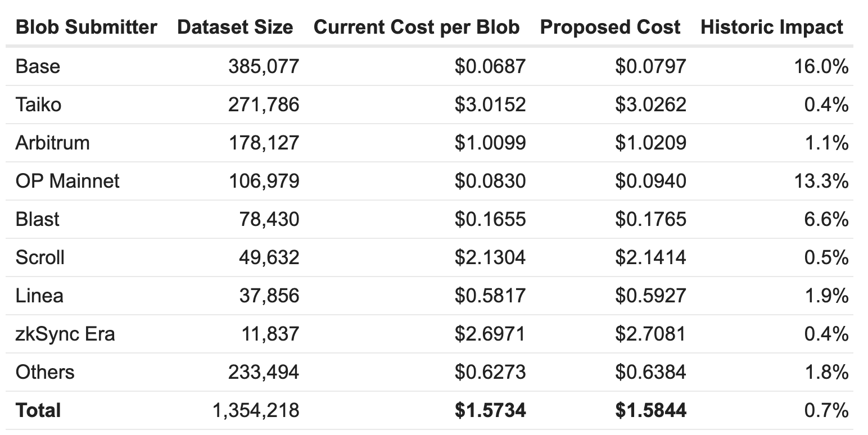Click total dataset size 1,354,218

click(x=256, y=410)
